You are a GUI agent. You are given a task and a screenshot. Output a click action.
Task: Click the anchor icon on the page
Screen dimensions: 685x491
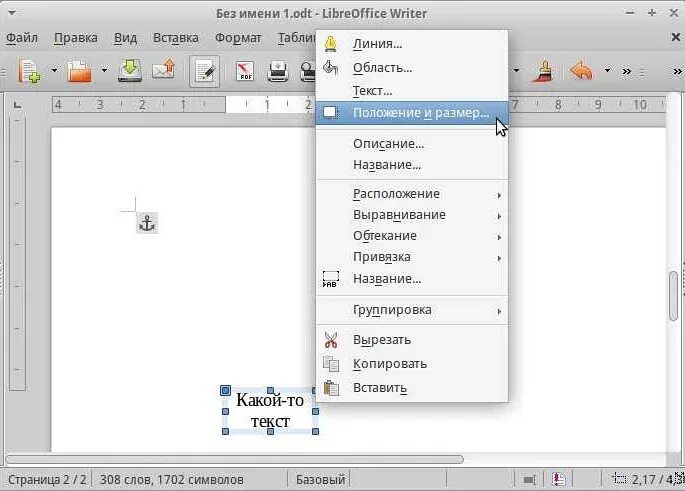tap(147, 223)
